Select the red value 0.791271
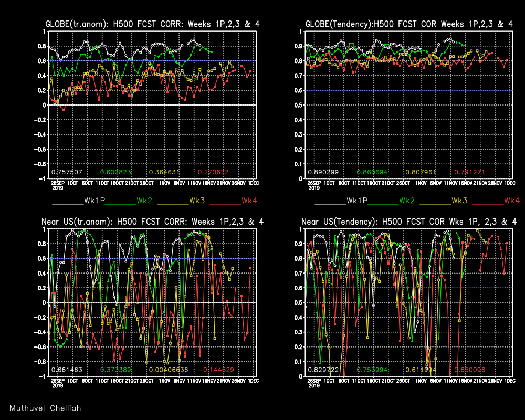The height and width of the screenshot is (420, 525). [469, 172]
